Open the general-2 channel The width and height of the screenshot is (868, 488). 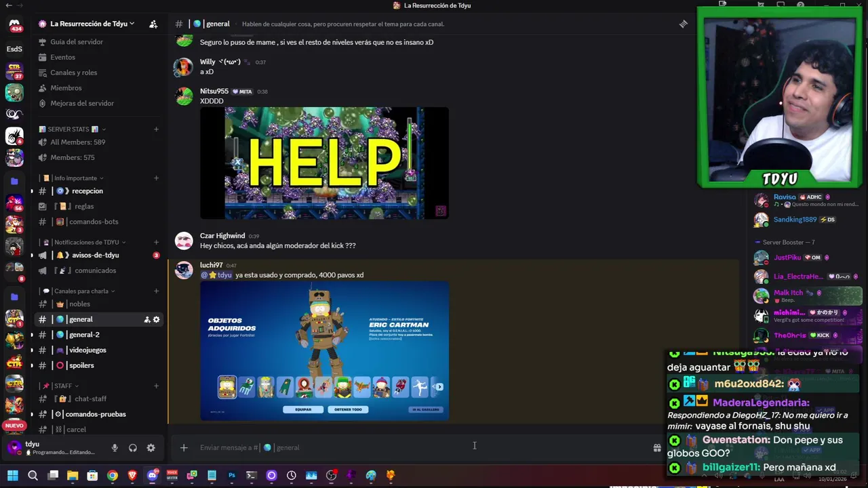[99, 335]
